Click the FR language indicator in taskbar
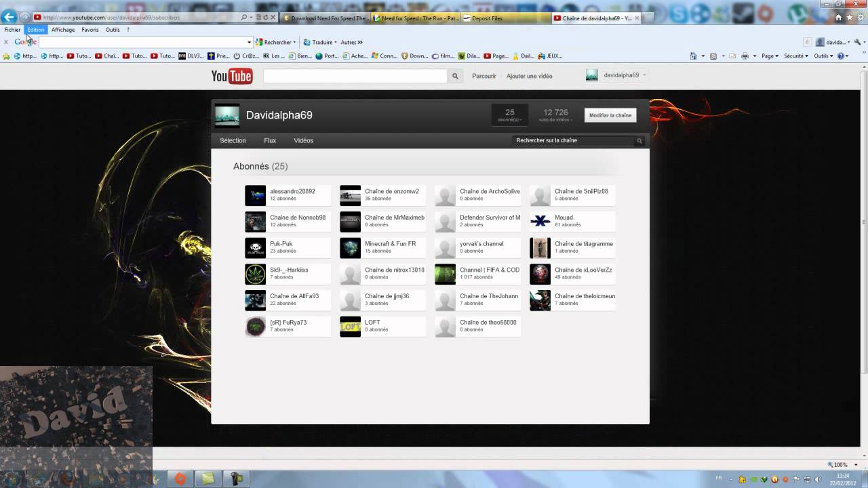This screenshot has height=488, width=868. (x=719, y=478)
